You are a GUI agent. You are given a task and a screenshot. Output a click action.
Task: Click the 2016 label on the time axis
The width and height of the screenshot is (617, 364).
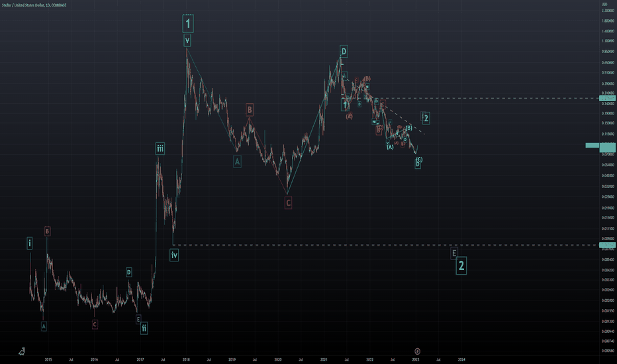(94, 359)
